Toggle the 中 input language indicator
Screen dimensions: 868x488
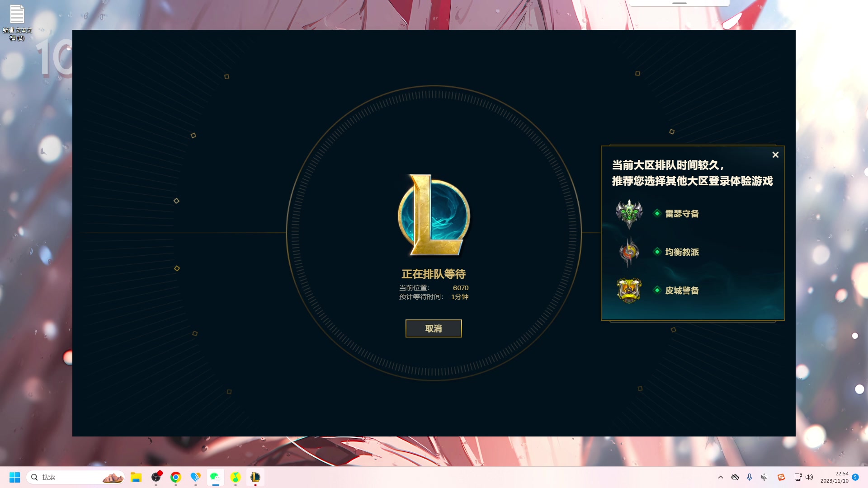[764, 477]
